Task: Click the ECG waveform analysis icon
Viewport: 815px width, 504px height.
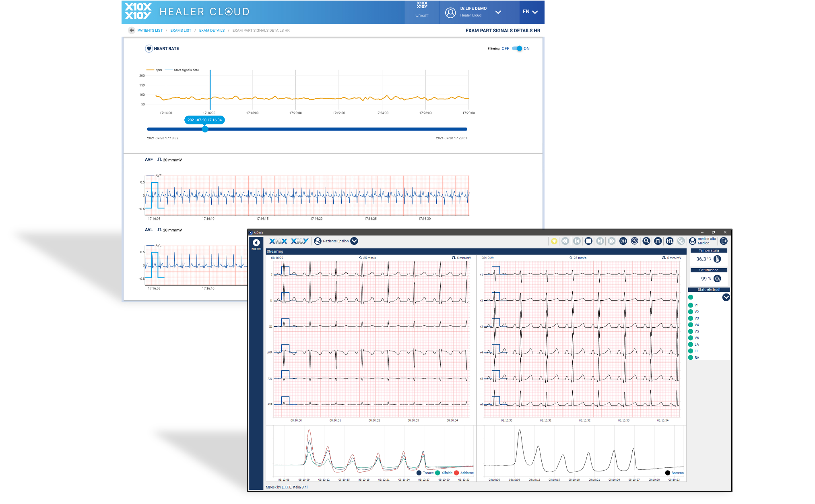Action: click(635, 241)
